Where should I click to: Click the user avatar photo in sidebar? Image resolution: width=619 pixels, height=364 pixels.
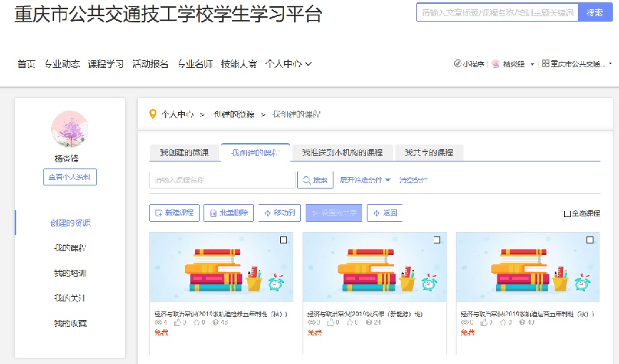pos(70,129)
